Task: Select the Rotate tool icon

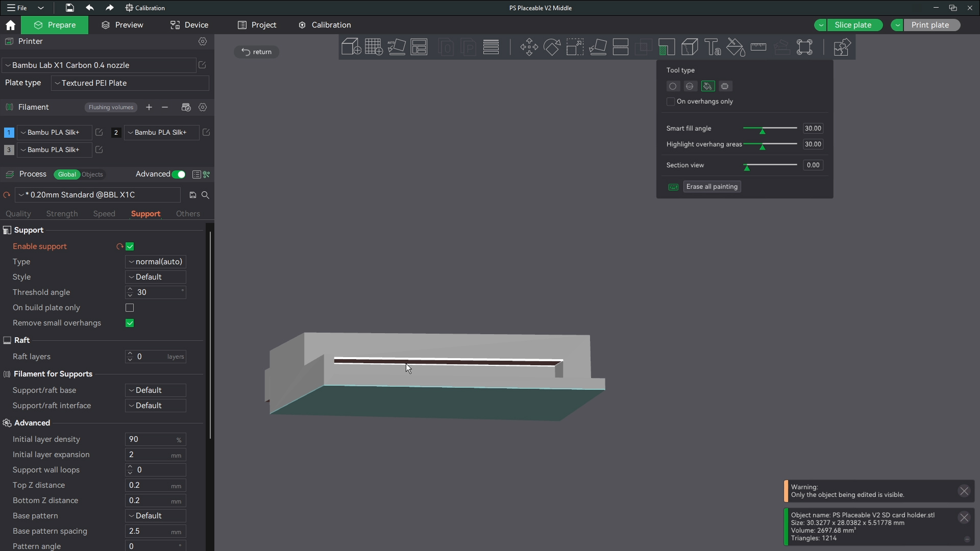Action: tap(552, 47)
